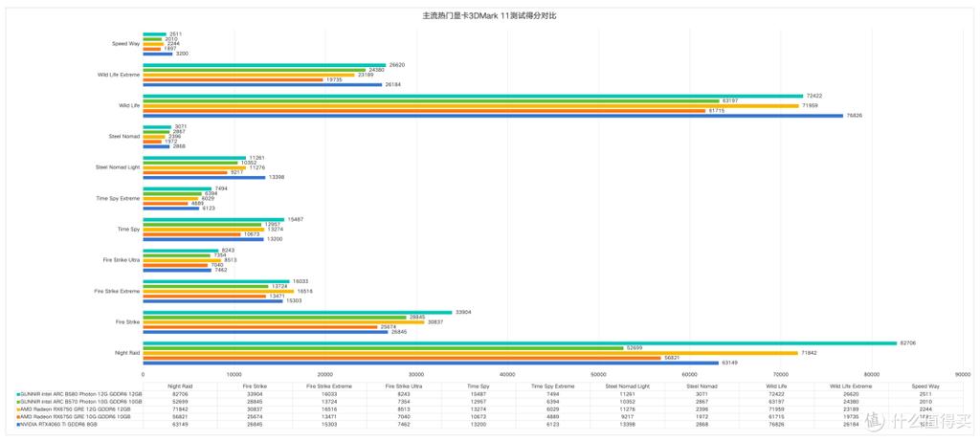Click the Speed Way axis label
Screen dimensions: 980x441
(125, 44)
